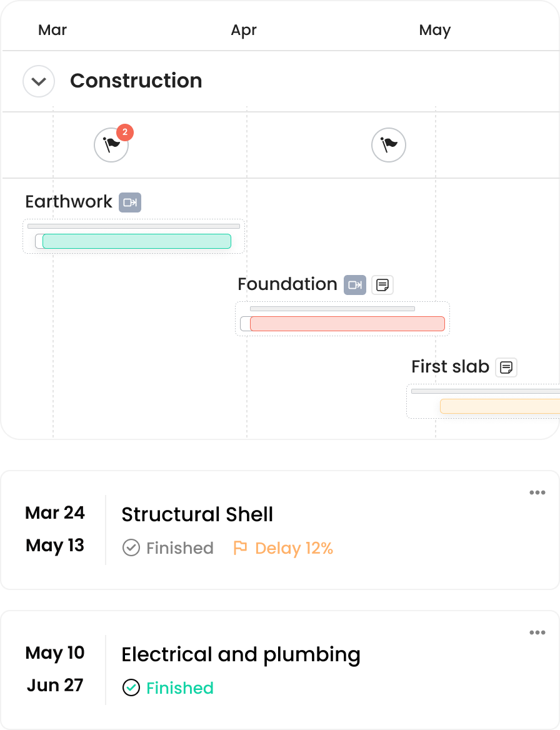Select the yellow First slab bar
The width and height of the screenshot is (560, 730).
(x=499, y=406)
